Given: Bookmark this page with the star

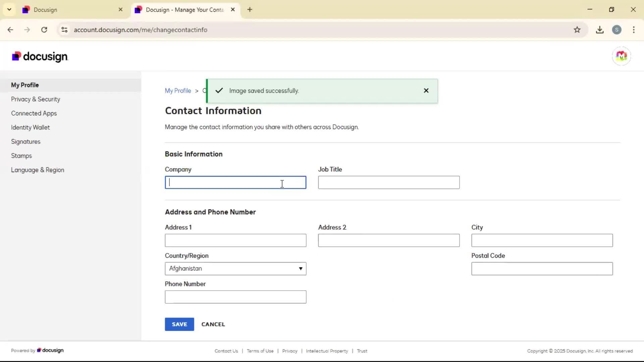Looking at the screenshot, I should point(577,30).
